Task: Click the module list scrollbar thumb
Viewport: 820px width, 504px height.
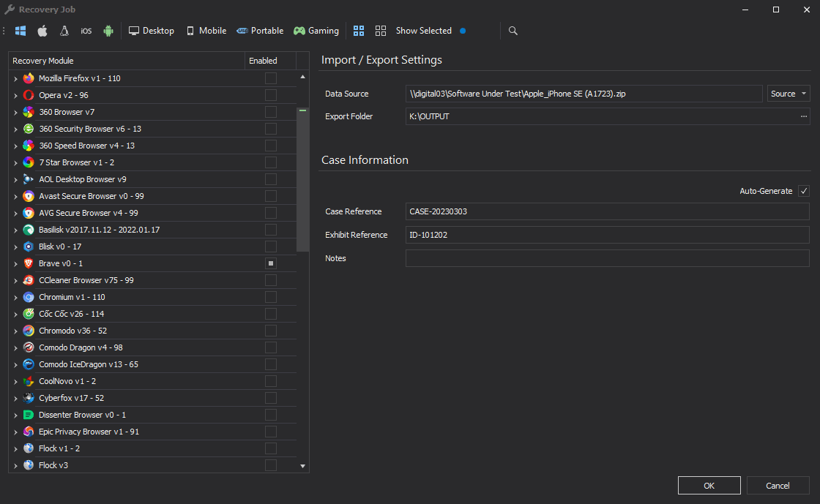Action: pyautogui.click(x=303, y=180)
